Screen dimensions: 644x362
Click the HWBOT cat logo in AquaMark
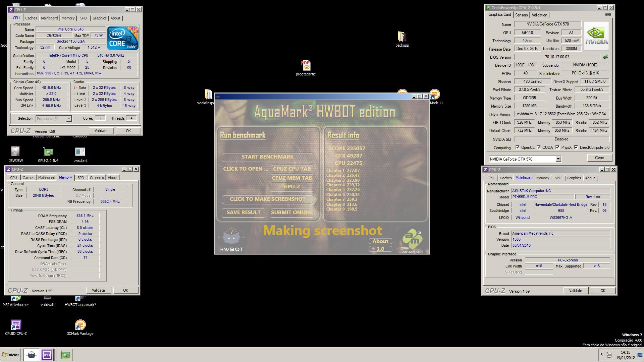coord(231,239)
